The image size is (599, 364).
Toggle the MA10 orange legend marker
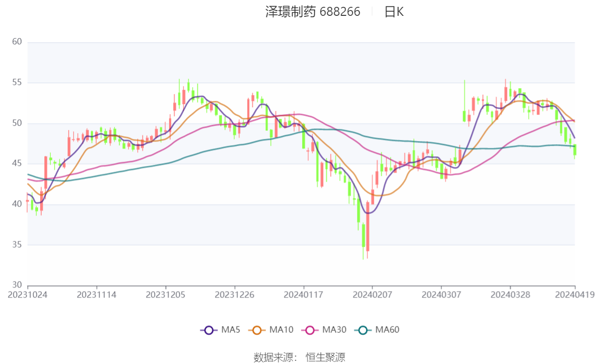point(257,330)
